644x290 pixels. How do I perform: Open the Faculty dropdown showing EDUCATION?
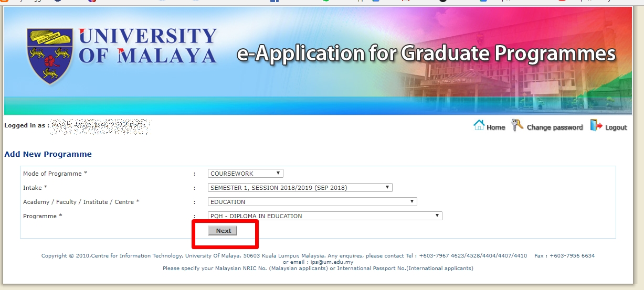pos(312,202)
